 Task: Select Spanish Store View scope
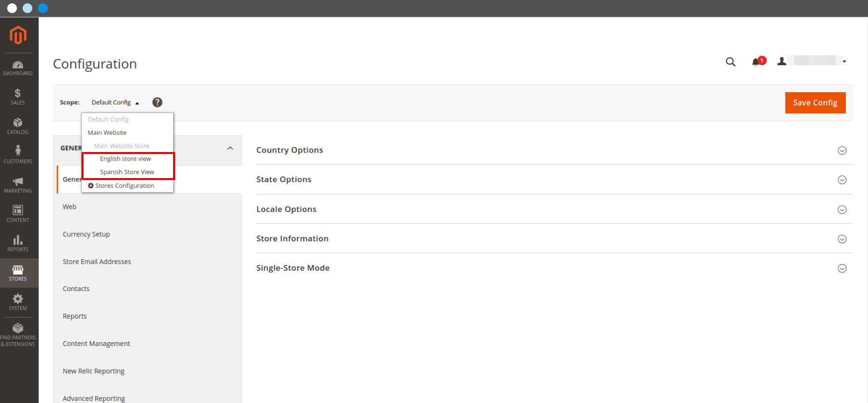point(127,172)
